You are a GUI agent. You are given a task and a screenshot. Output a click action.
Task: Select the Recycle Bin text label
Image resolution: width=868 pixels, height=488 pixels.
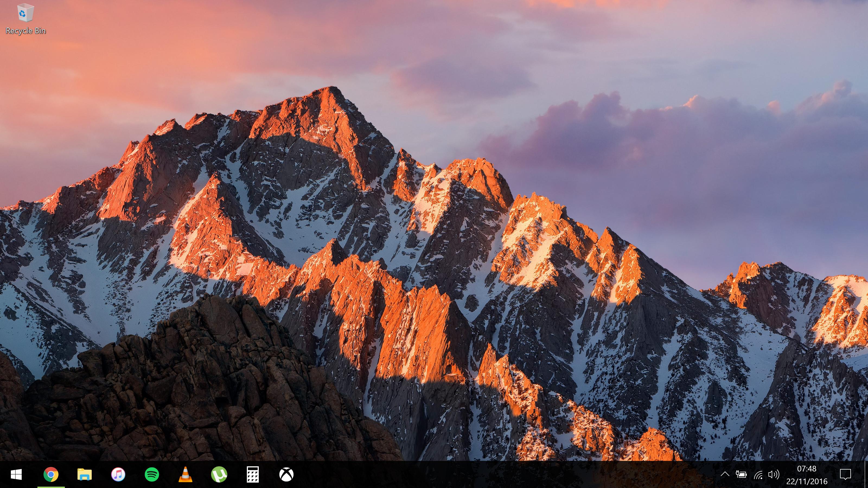click(x=25, y=31)
